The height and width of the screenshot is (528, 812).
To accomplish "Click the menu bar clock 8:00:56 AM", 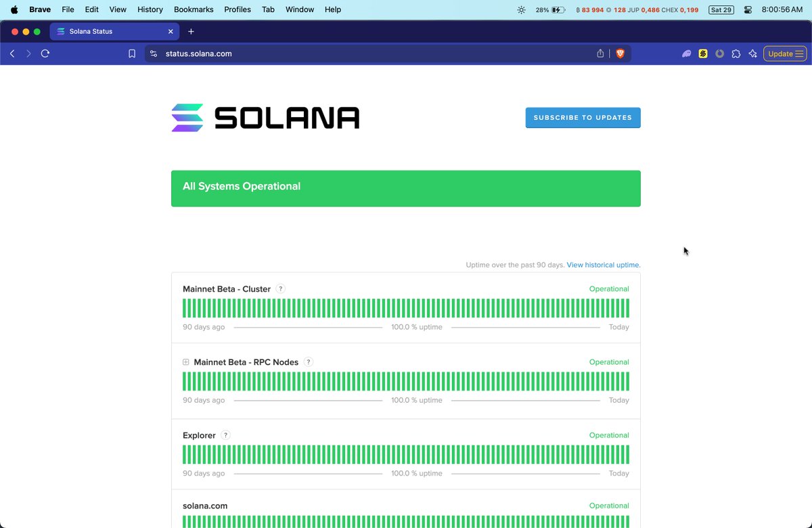I will (x=782, y=9).
